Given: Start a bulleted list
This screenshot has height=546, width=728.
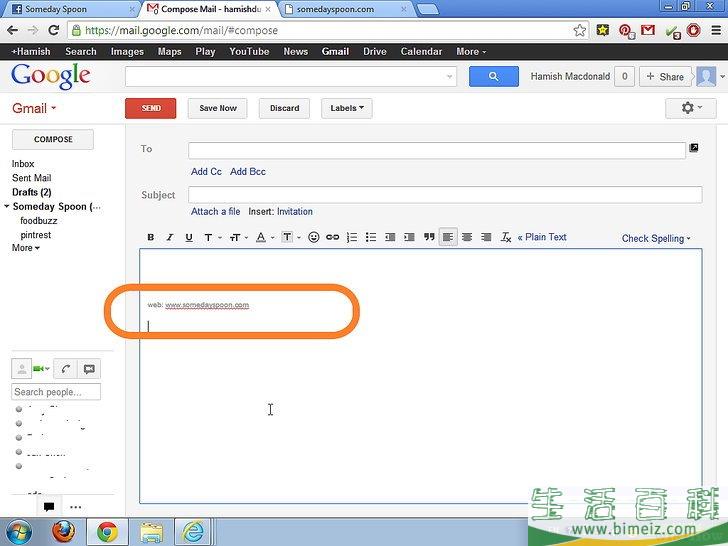Looking at the screenshot, I should [370, 237].
